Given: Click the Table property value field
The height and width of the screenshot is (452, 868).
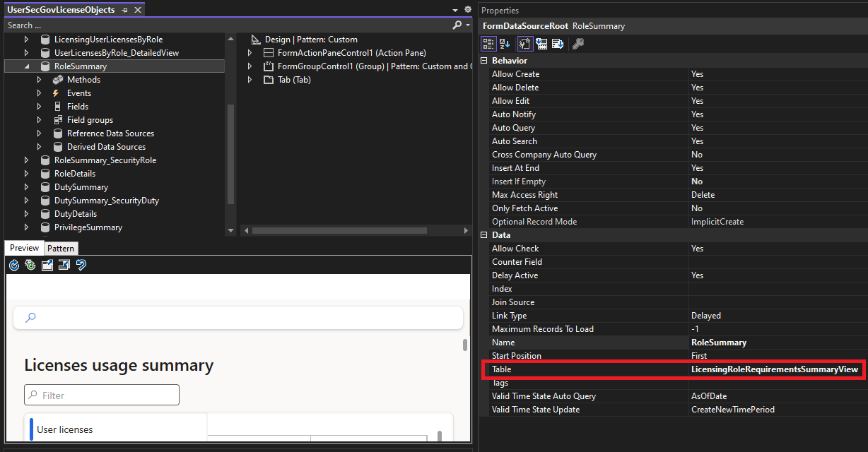Looking at the screenshot, I should (x=774, y=369).
